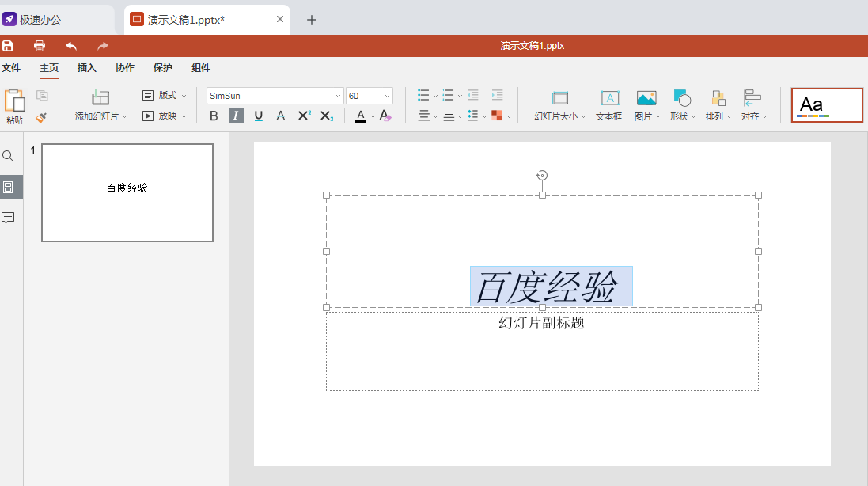Open the font color dropdown arrow

point(373,117)
